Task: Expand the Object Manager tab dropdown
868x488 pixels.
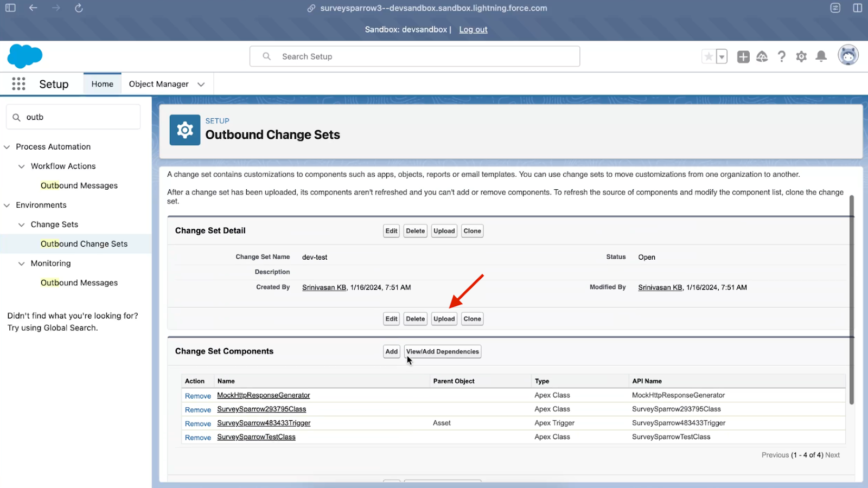Action: point(201,84)
